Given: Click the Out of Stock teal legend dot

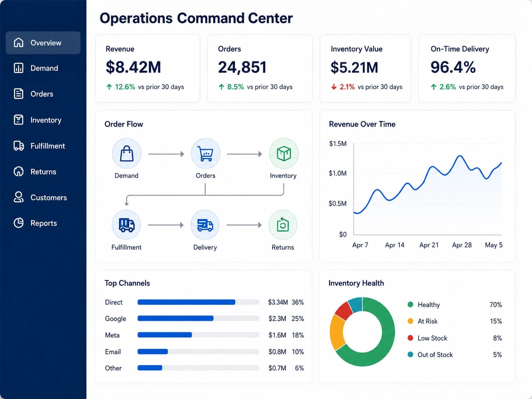Looking at the screenshot, I should 410,355.
